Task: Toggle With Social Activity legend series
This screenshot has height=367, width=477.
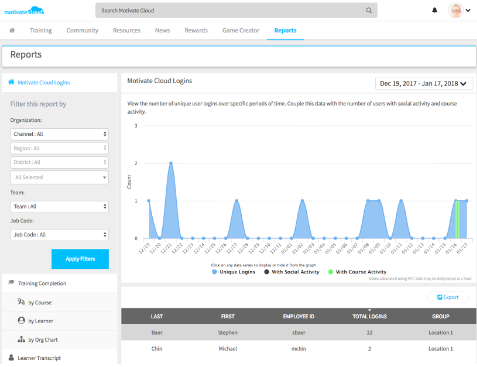Action: (x=292, y=272)
